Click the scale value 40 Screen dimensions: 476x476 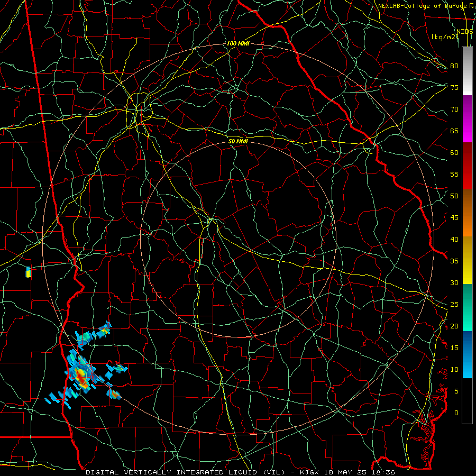(454, 239)
